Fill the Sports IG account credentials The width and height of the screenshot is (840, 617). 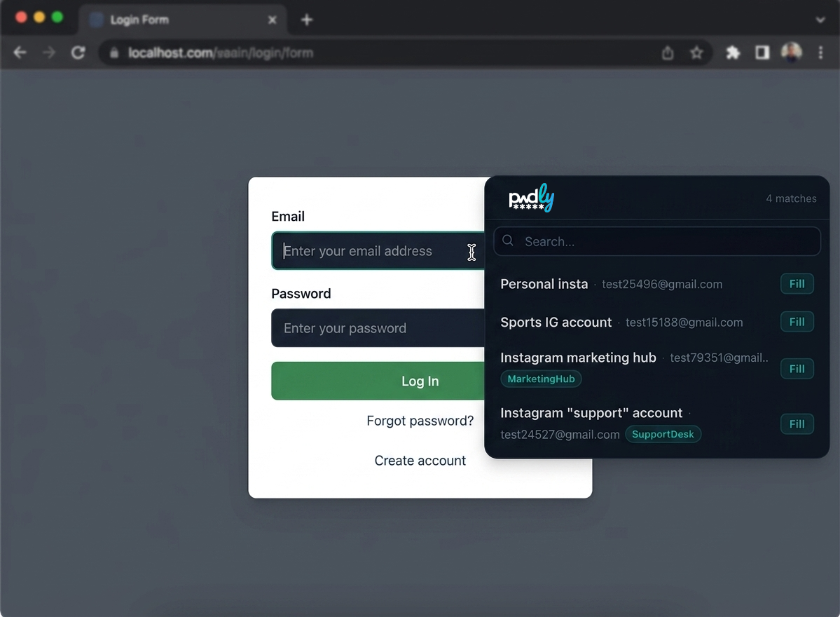point(797,322)
